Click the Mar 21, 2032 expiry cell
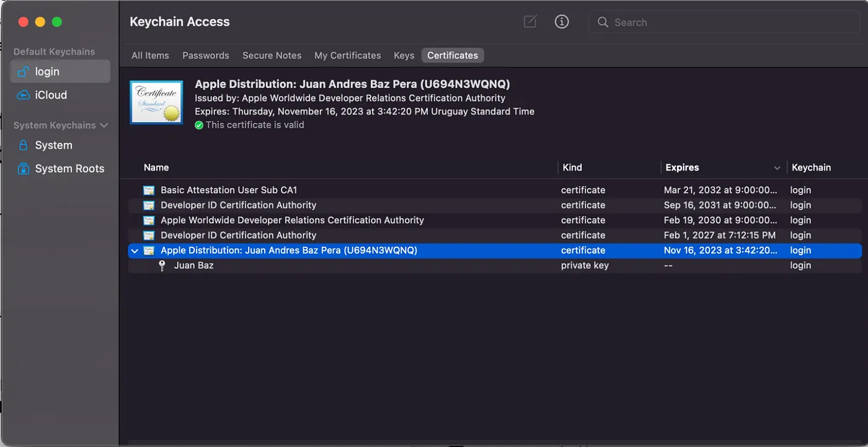Viewport: 868px width, 447px height. [x=720, y=190]
